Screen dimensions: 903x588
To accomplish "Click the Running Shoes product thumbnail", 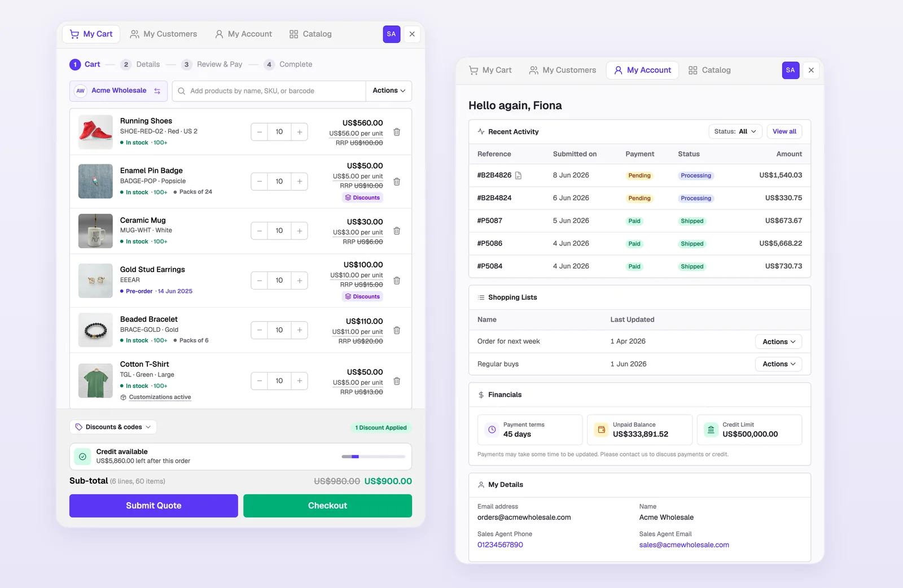I will click(x=95, y=132).
